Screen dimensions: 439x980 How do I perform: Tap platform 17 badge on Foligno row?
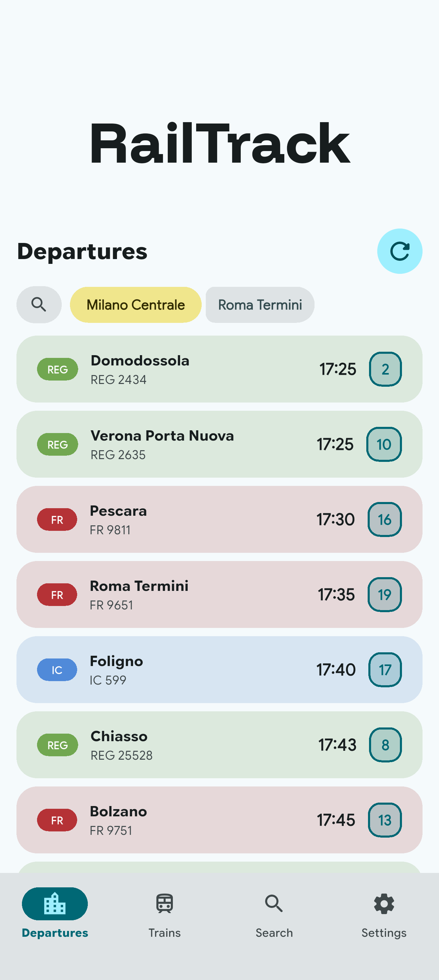coord(385,669)
